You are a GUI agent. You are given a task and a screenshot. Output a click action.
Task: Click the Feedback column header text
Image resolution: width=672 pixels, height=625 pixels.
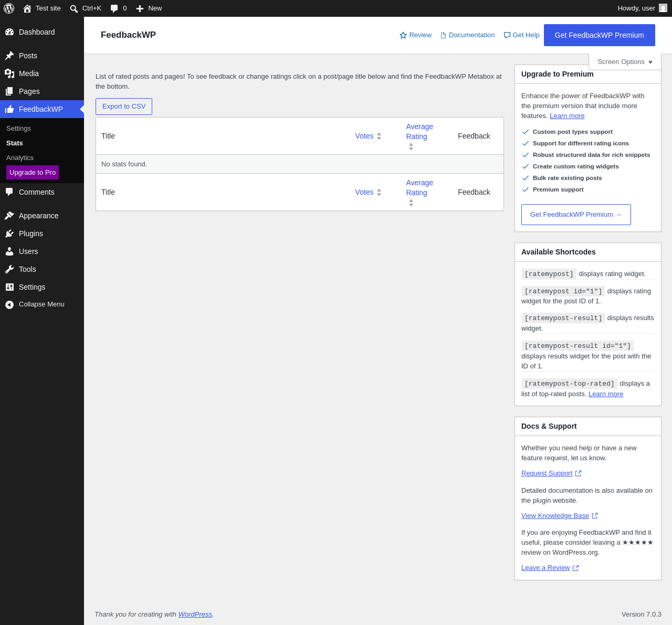pyautogui.click(x=474, y=136)
